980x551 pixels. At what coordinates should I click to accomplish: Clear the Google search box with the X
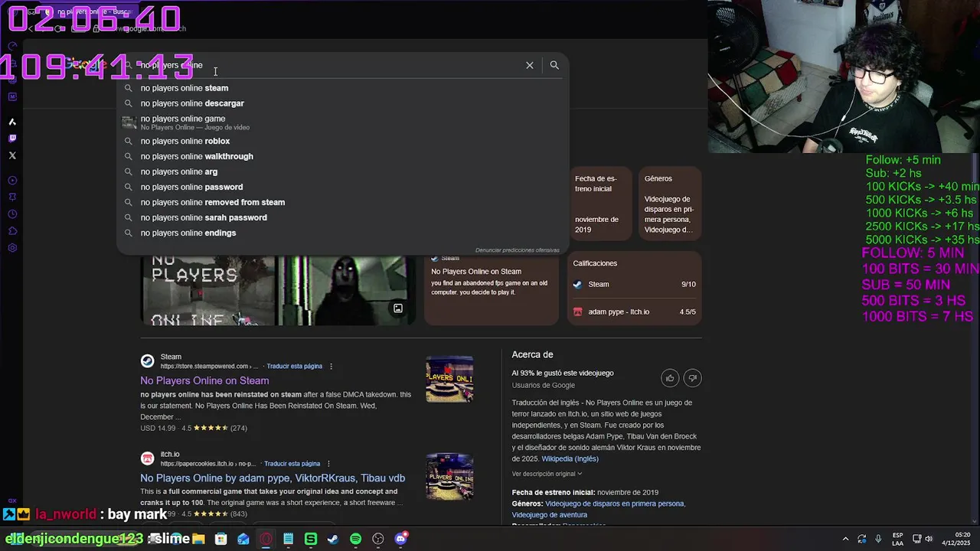(529, 65)
